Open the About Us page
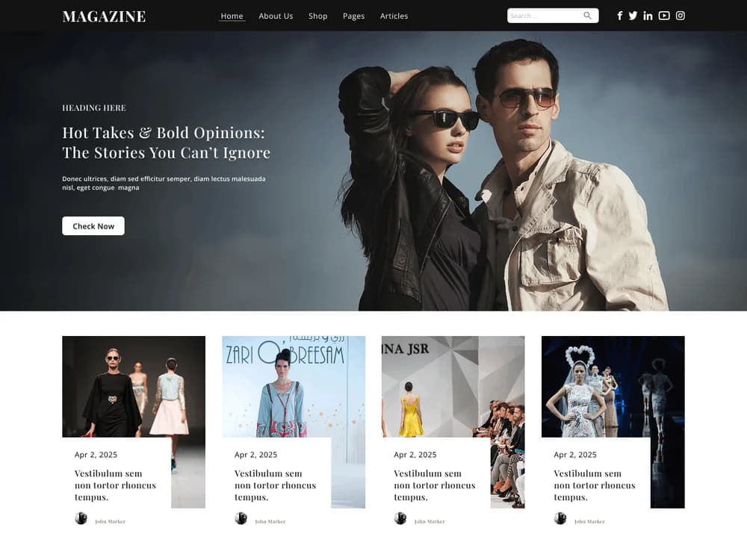 pyautogui.click(x=276, y=16)
